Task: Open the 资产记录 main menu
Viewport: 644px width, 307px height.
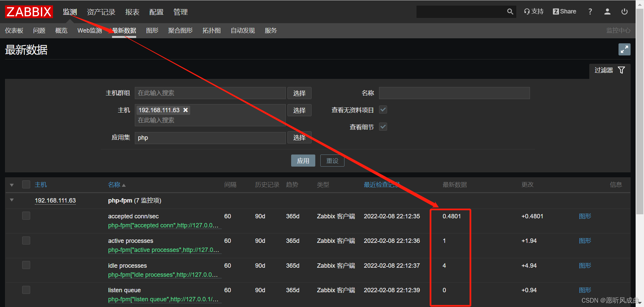Action: [x=101, y=12]
